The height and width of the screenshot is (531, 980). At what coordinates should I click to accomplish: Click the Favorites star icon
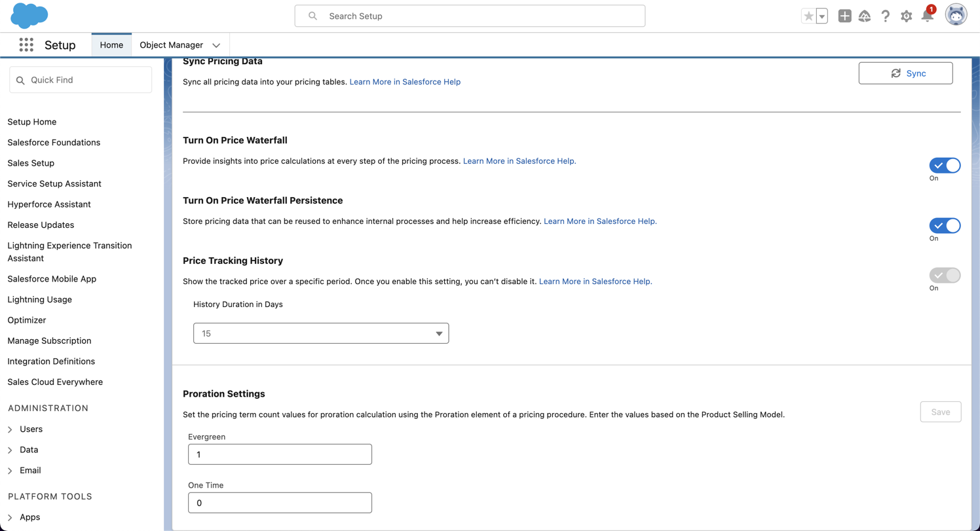tap(808, 16)
